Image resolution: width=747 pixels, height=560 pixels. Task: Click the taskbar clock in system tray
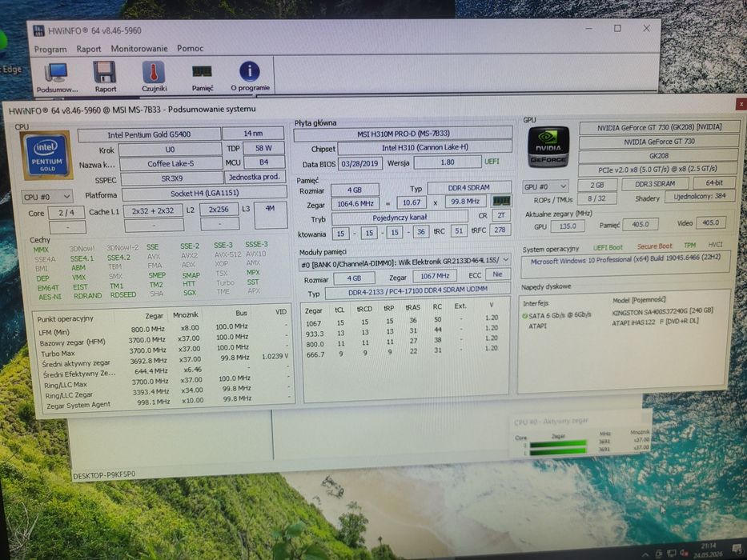[708, 550]
